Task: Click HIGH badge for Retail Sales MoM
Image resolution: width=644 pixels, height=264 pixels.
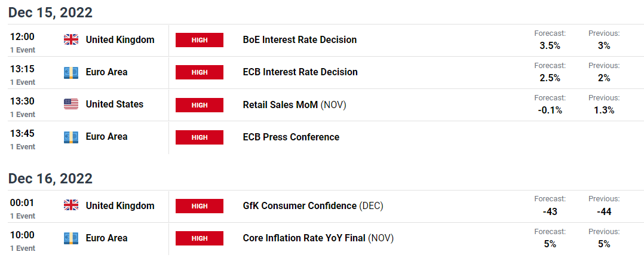Action: click(x=199, y=105)
